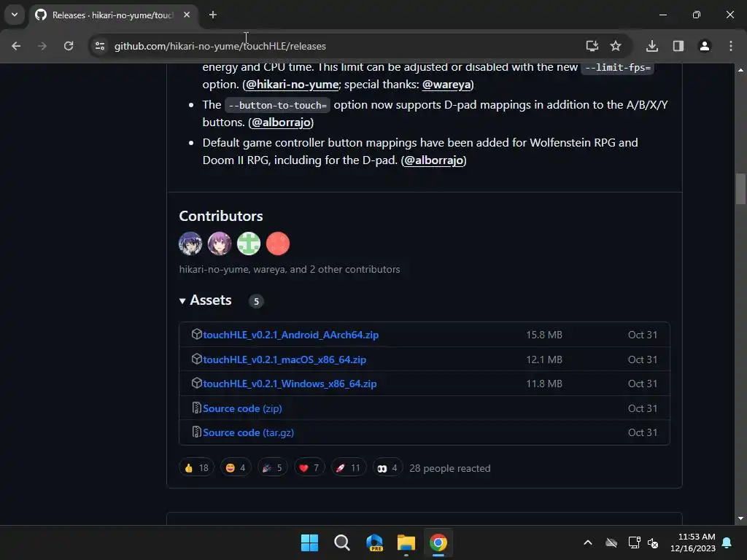Click the muted volume tray icon
The height and width of the screenshot is (560, 747).
click(x=653, y=542)
